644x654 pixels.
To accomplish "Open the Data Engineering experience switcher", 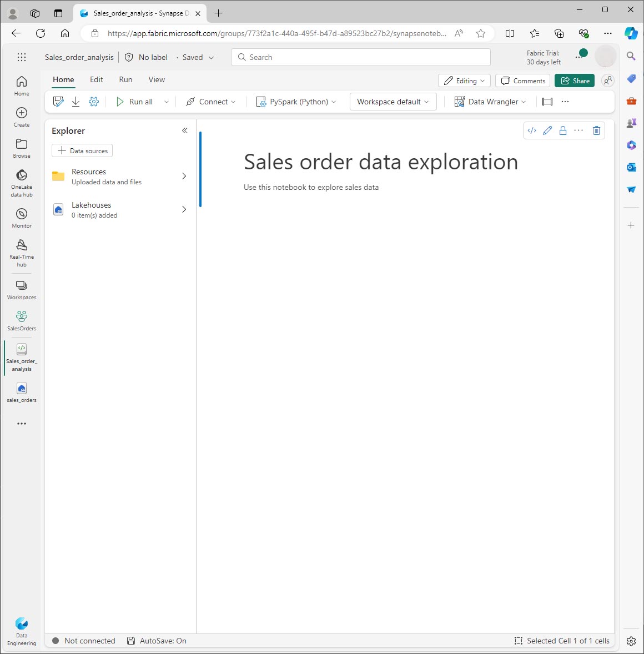I will [22, 631].
